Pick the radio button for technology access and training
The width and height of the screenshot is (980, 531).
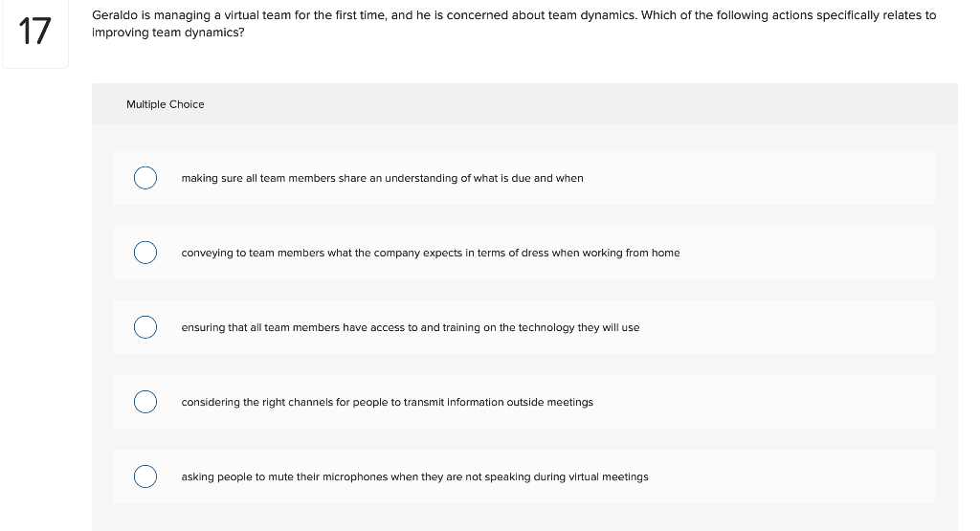pos(145,327)
